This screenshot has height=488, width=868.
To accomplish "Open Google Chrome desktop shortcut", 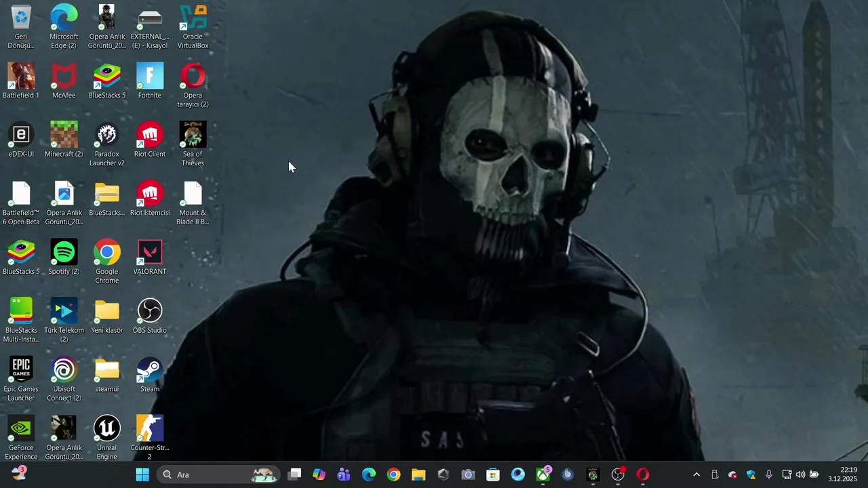I will point(106,262).
